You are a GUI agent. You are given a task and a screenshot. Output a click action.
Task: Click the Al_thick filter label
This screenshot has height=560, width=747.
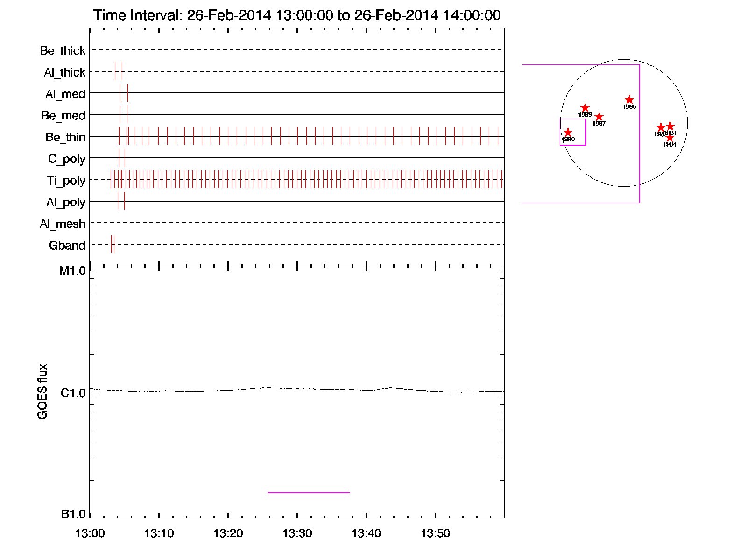(x=64, y=72)
